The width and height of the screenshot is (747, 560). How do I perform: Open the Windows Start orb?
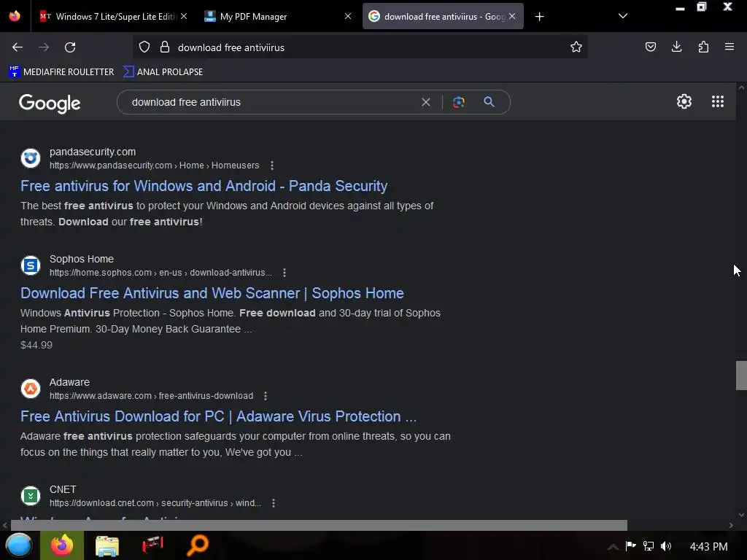pyautogui.click(x=19, y=545)
